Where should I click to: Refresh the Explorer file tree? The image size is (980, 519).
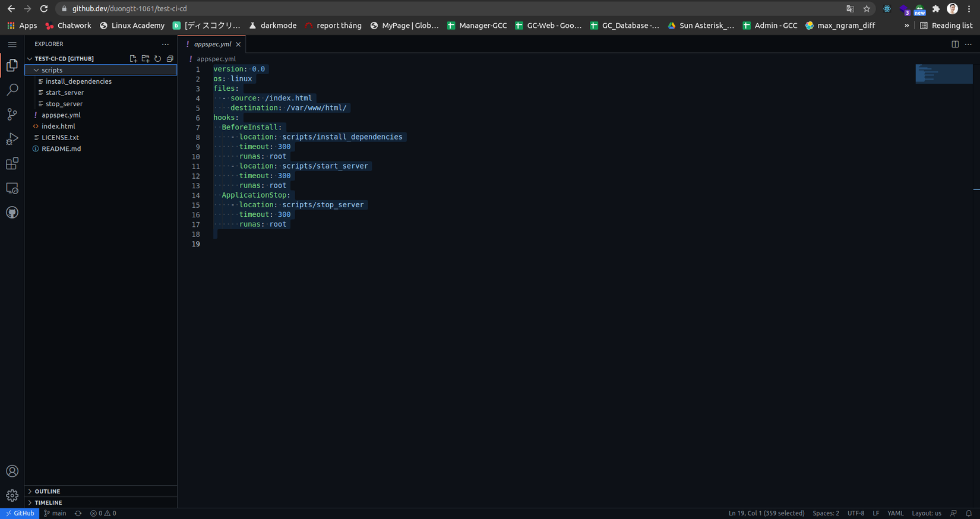[157, 59]
